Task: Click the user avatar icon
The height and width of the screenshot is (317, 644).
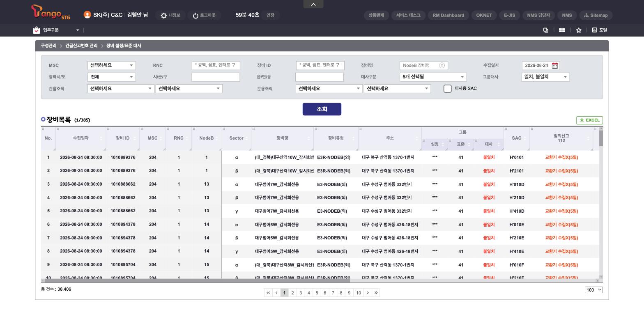Action: coord(87,15)
